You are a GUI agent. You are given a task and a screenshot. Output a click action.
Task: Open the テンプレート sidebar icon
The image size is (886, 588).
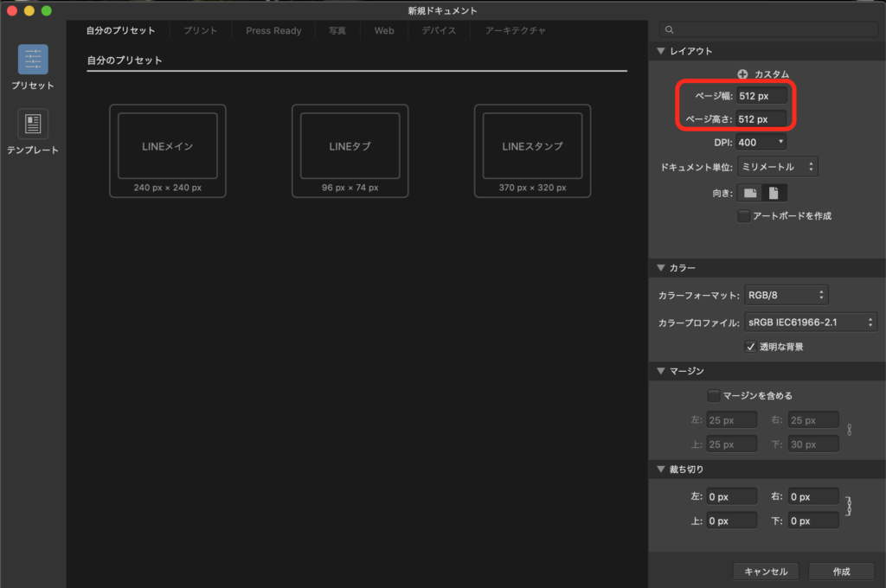pyautogui.click(x=33, y=124)
